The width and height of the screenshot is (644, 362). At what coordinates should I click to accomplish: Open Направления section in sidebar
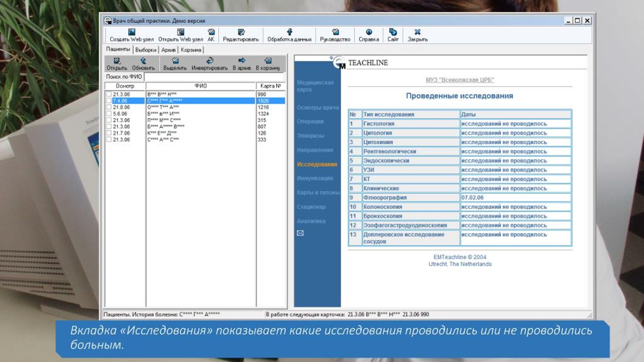[x=315, y=150]
